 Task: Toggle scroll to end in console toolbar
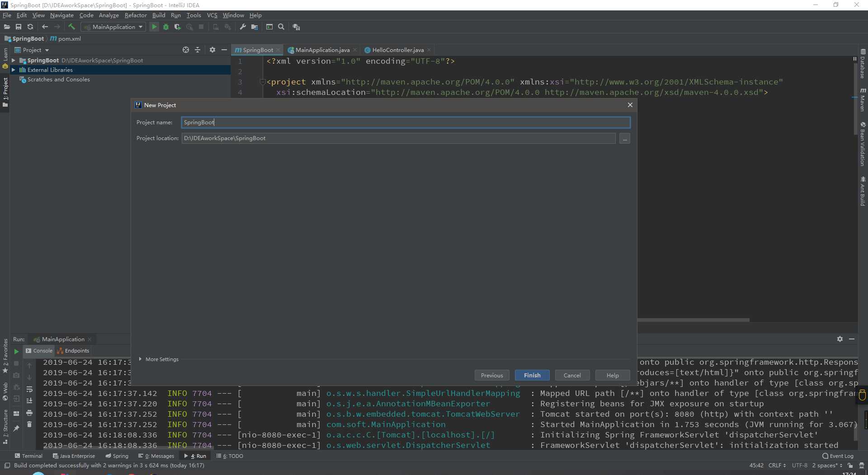coord(29,400)
